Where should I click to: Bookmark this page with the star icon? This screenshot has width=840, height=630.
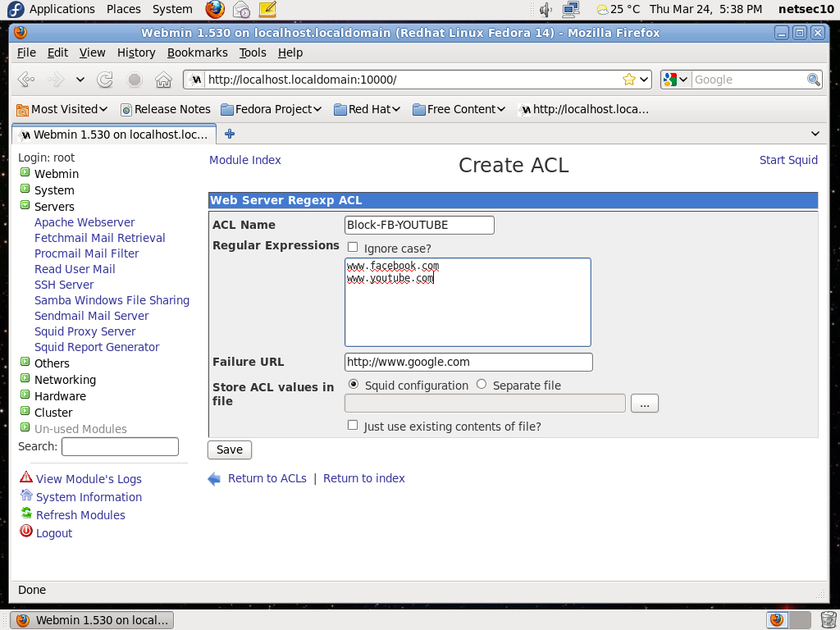coord(629,80)
